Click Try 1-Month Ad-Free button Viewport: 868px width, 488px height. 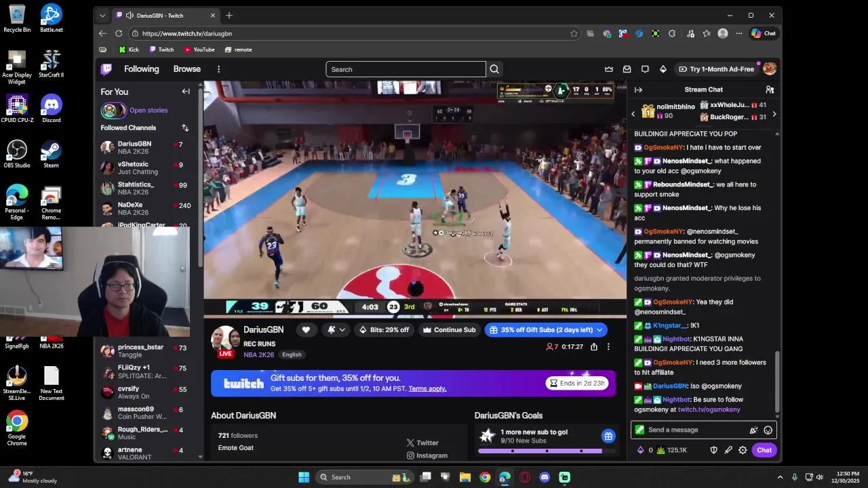pos(717,69)
